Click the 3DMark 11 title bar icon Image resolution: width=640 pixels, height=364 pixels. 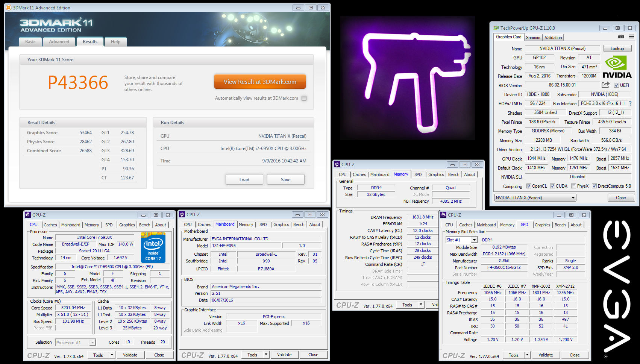(x=9, y=8)
